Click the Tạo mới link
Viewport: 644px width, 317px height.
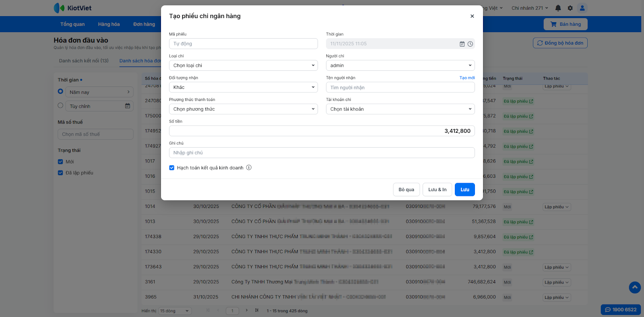coord(467,78)
